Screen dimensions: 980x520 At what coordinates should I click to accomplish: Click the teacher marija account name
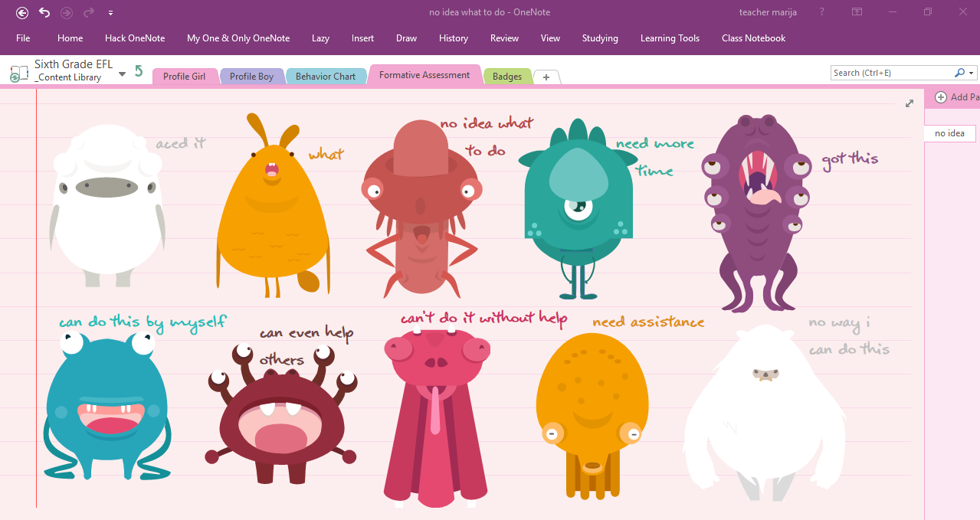pos(769,12)
